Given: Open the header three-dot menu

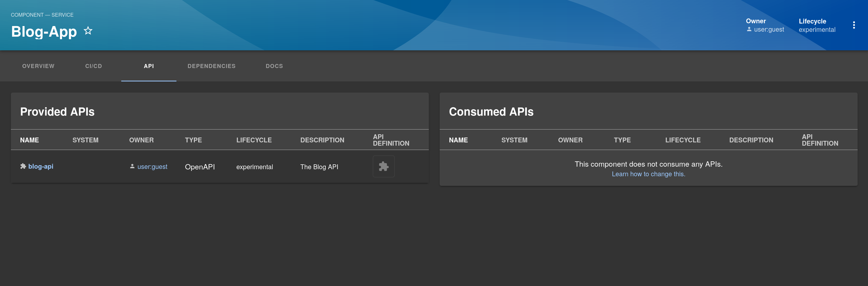Looking at the screenshot, I should point(854,25).
